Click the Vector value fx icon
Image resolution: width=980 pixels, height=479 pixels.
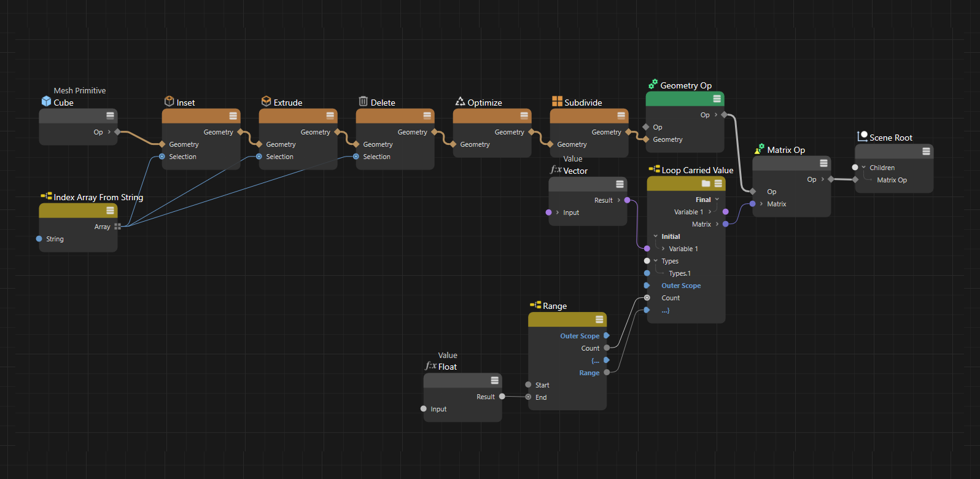[556, 169]
